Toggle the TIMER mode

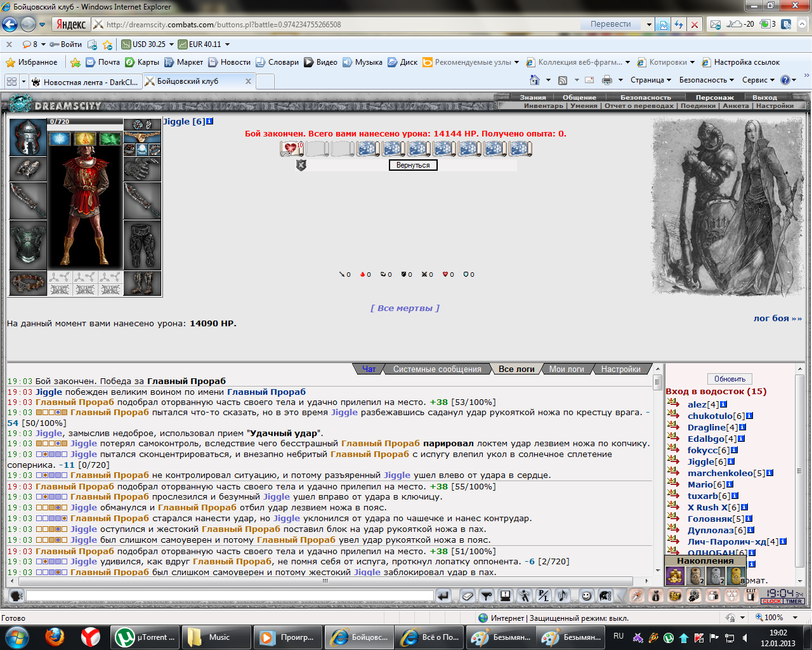coord(794,601)
